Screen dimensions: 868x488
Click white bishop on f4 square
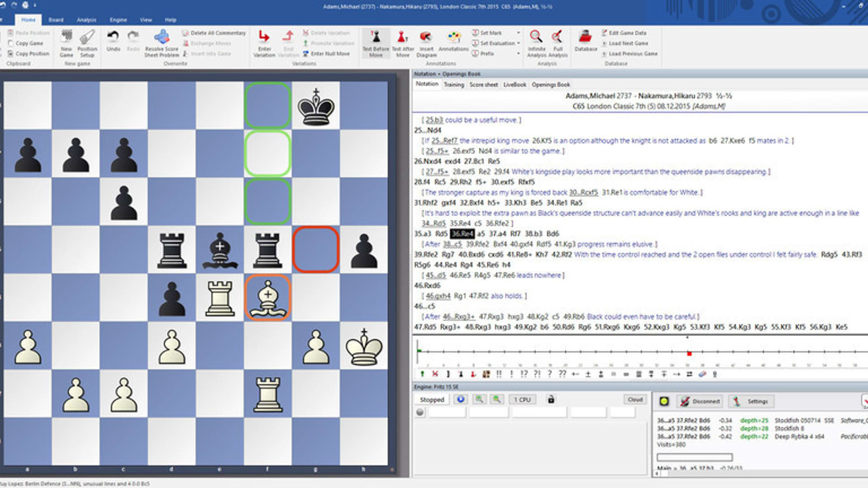pos(268,298)
